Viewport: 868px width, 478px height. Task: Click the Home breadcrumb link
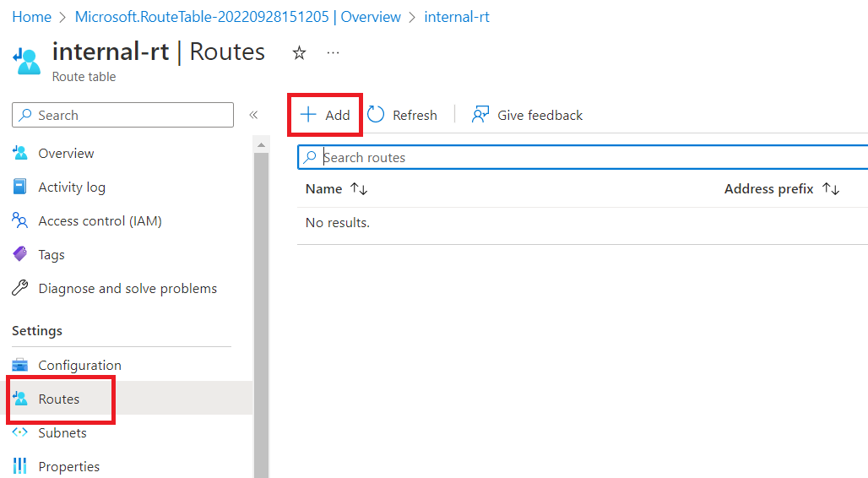coord(31,17)
